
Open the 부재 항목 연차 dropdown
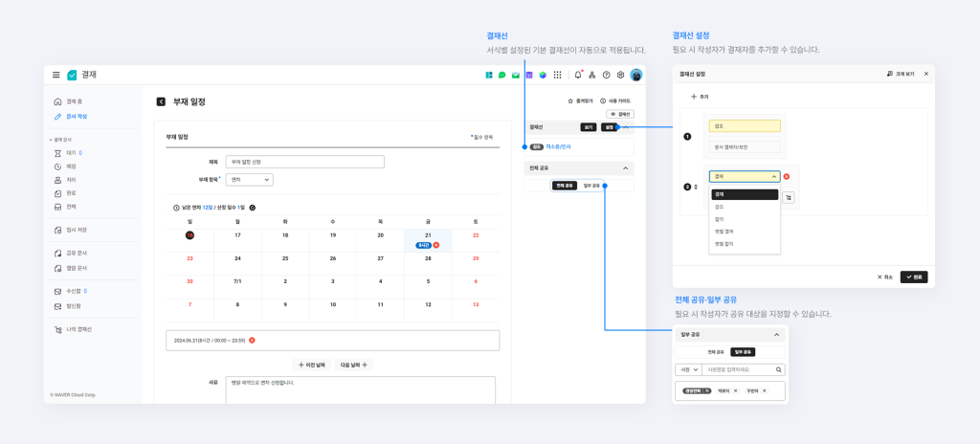coord(249,179)
